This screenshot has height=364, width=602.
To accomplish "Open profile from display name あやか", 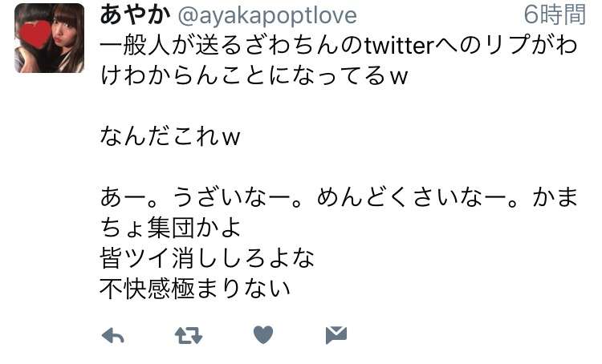I will pyautogui.click(x=135, y=15).
